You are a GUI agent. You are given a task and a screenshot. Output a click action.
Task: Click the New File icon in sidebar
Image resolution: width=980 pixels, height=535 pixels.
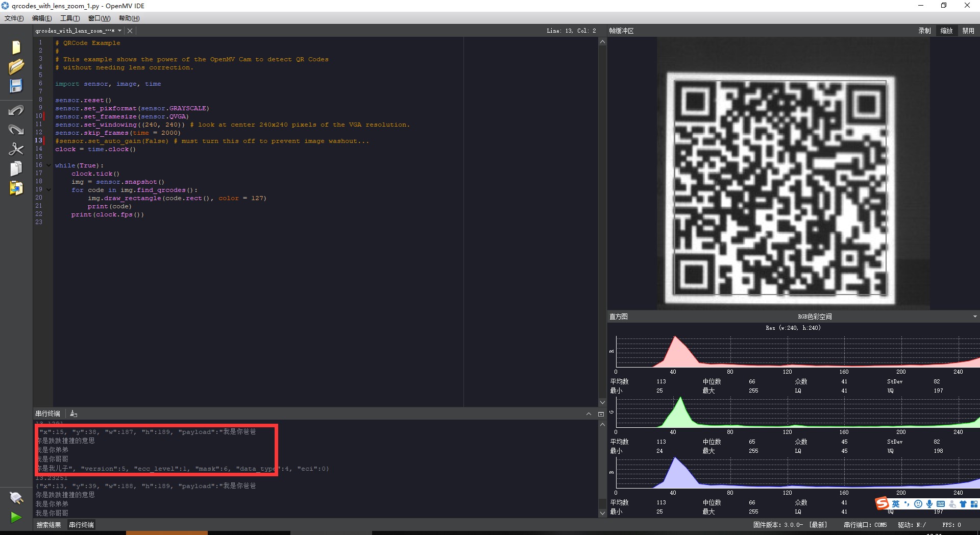click(16, 47)
